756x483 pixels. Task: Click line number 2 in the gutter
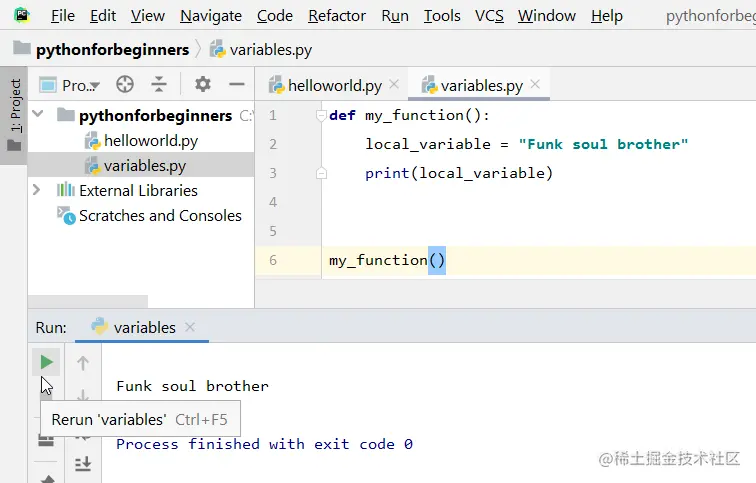pyautogui.click(x=273, y=144)
